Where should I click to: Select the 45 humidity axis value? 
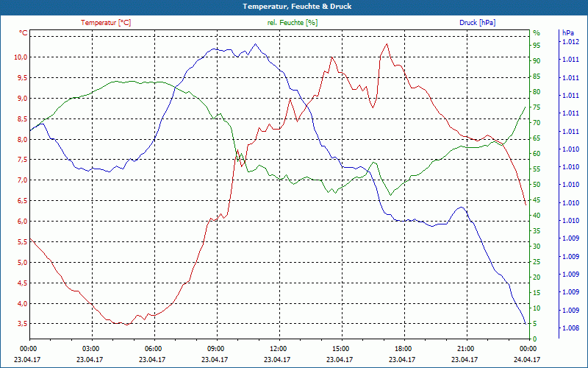[x=537, y=200]
